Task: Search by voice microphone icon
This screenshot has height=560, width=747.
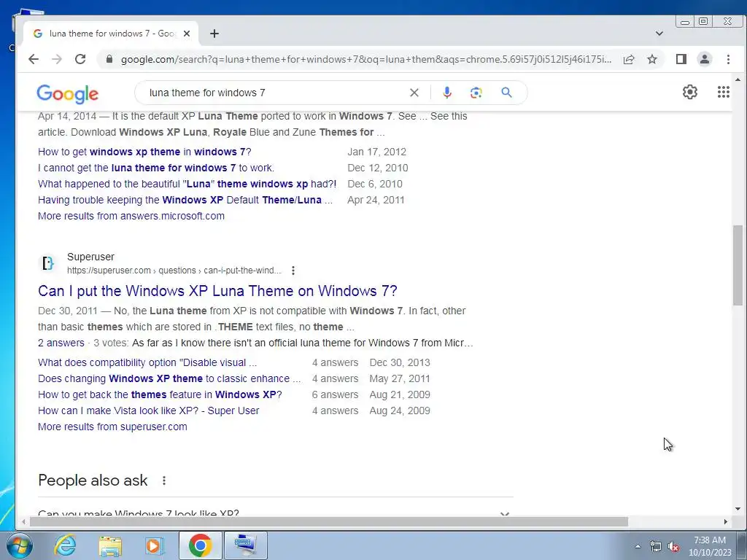Action: (x=447, y=93)
